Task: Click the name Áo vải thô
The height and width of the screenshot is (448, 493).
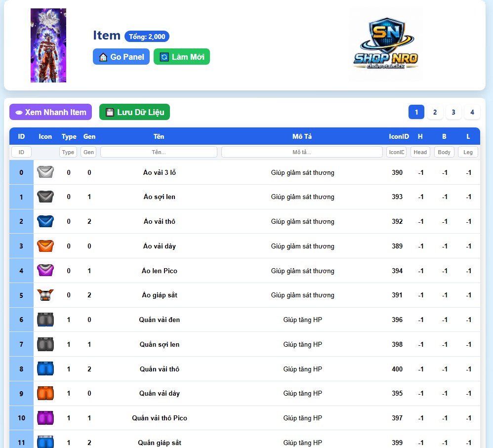Action: tap(160, 221)
